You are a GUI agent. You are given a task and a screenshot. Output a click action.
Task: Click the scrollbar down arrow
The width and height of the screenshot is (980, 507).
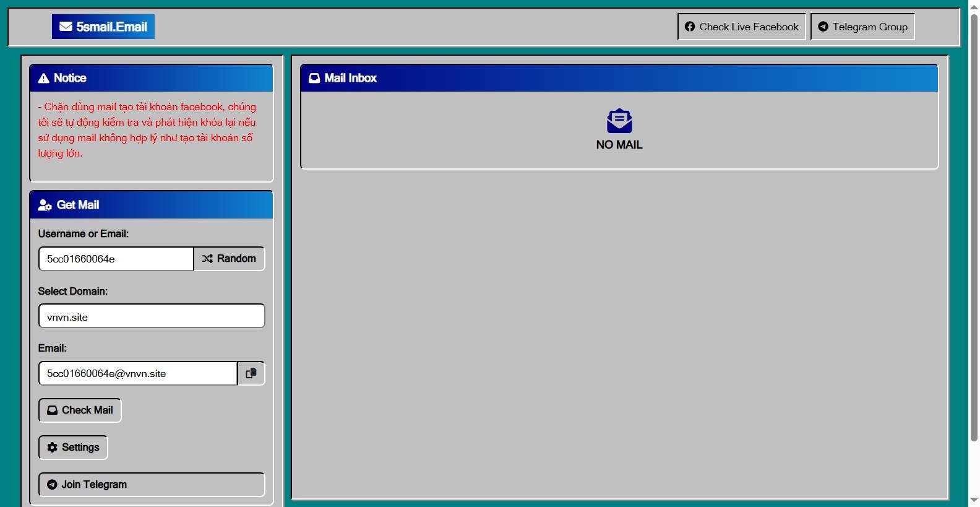coord(974,500)
